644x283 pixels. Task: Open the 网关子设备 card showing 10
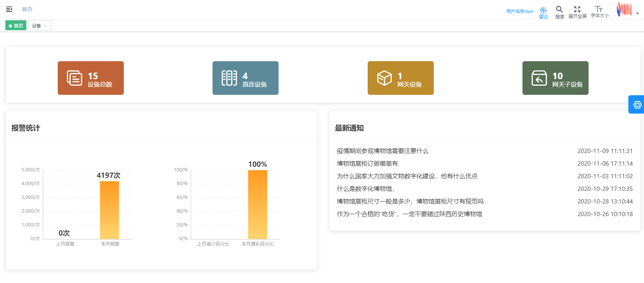click(555, 78)
